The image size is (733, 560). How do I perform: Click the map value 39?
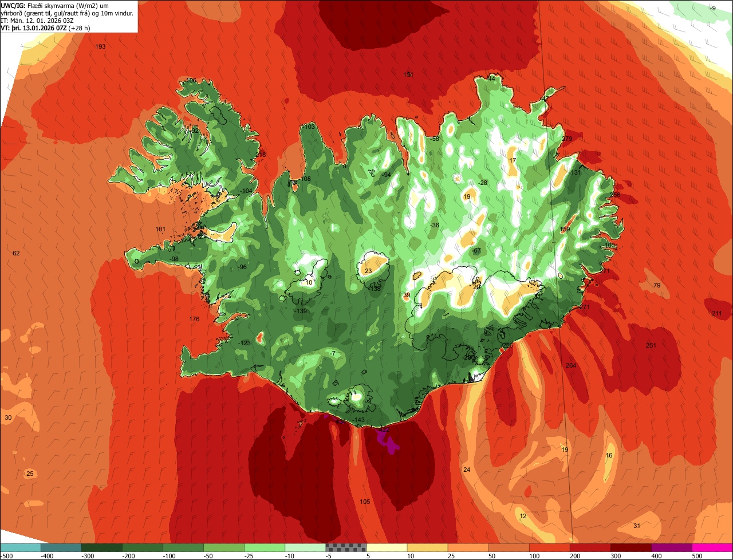(x=407, y=295)
